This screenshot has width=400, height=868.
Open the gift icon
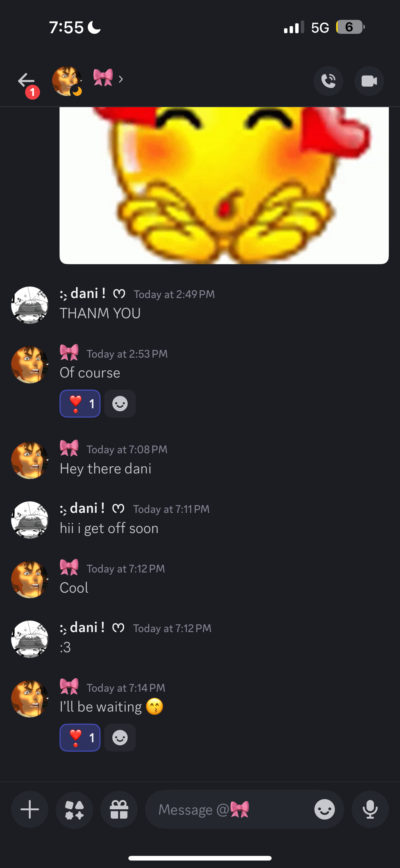tap(119, 809)
